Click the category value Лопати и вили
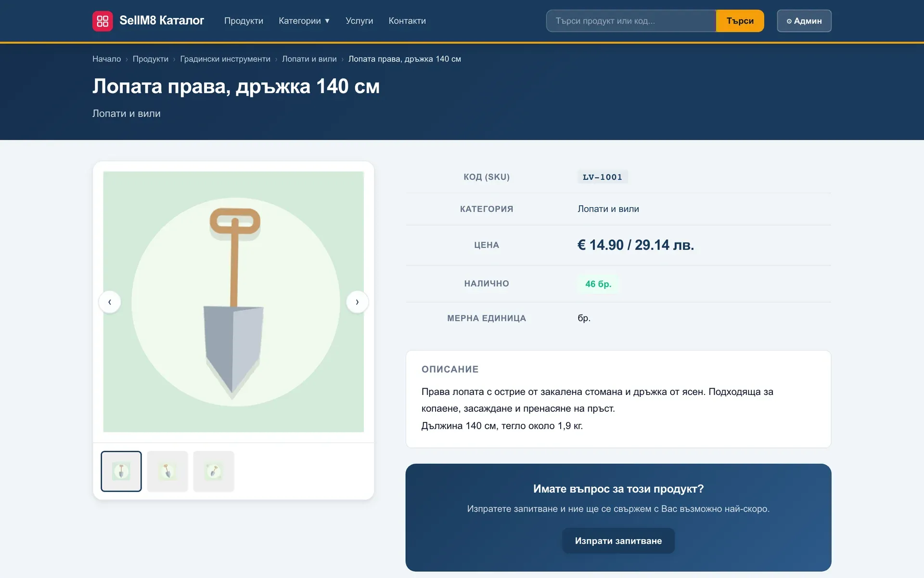 608,209
